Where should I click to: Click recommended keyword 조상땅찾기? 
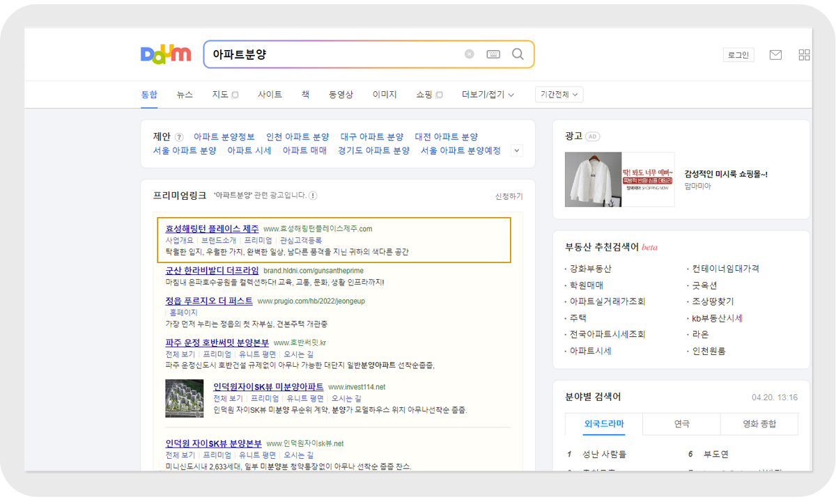712,301
